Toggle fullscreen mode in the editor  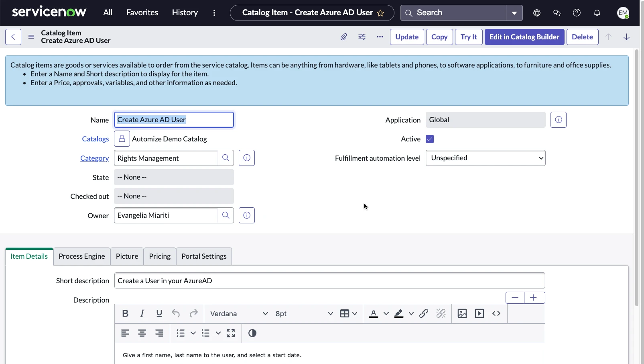point(231,333)
